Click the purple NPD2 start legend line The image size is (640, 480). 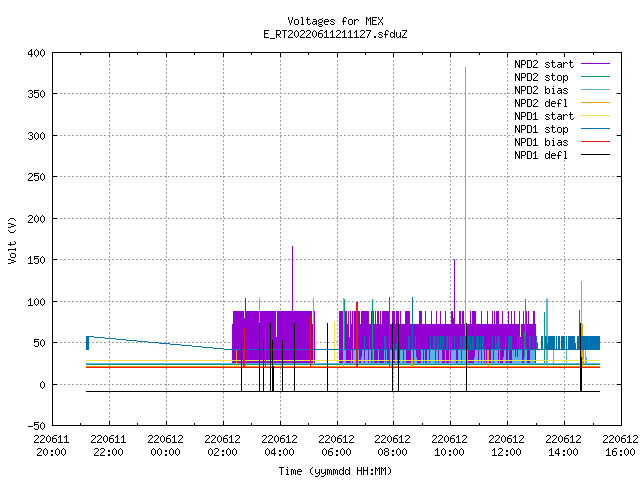pos(595,64)
